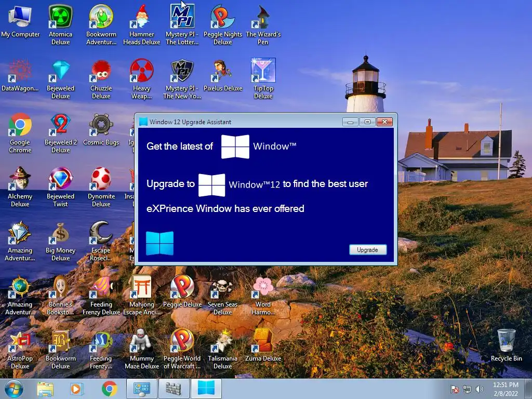Select The Wizard's Pen icon

(x=263, y=24)
